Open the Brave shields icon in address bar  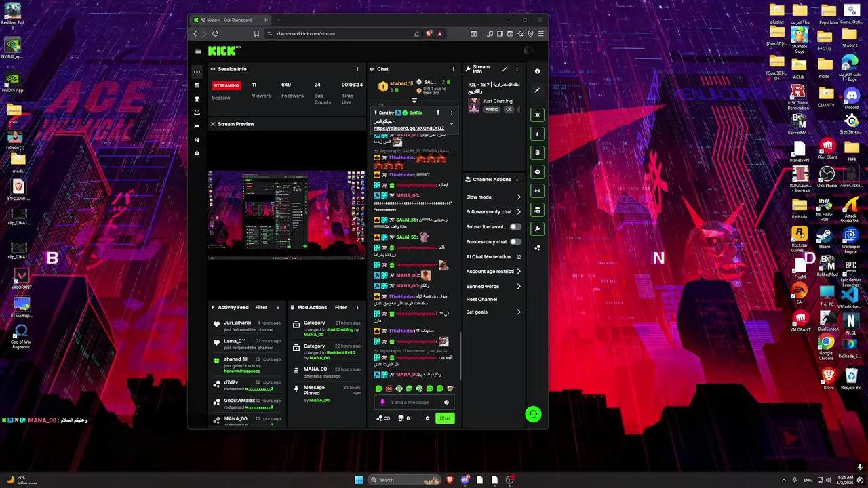(x=429, y=33)
